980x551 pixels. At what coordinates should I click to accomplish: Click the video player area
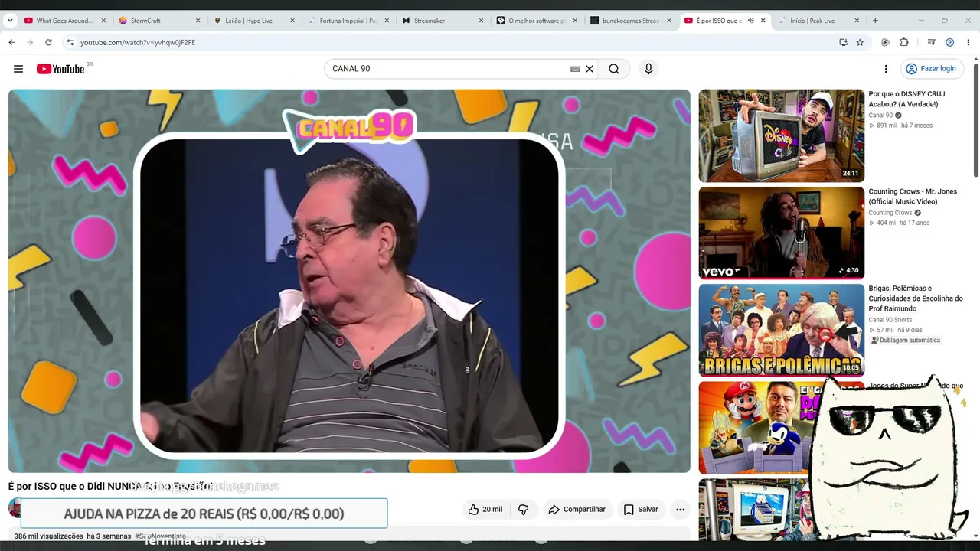pyautogui.click(x=349, y=281)
